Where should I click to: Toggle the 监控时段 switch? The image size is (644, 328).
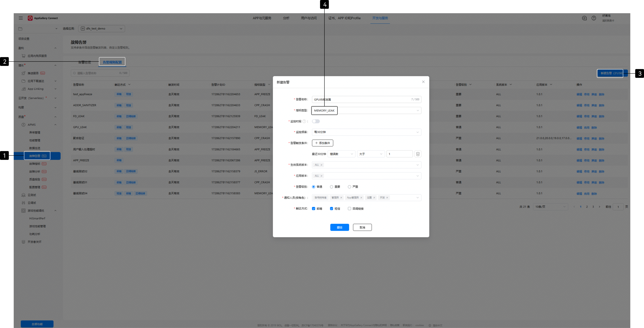click(x=316, y=121)
